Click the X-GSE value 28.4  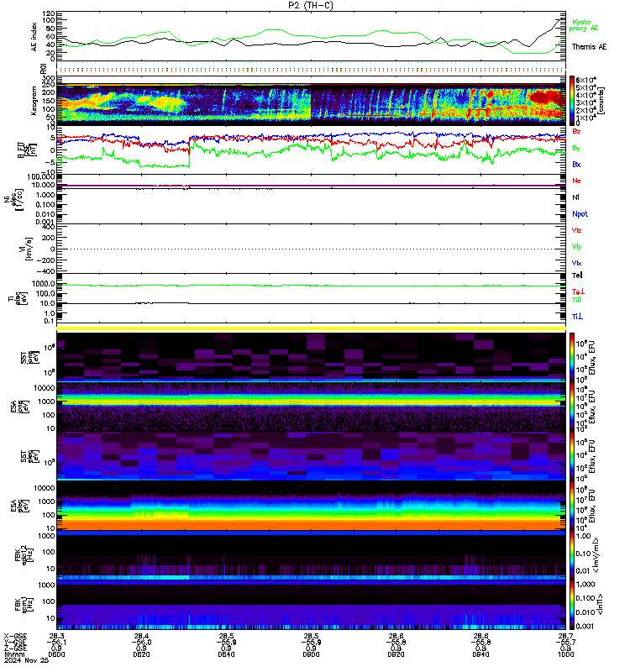point(141,636)
